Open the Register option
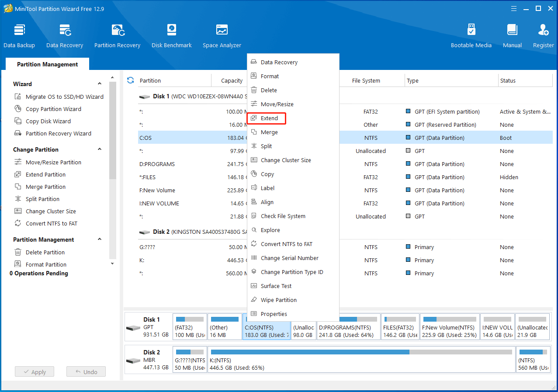This screenshot has width=558, height=392. pos(543,34)
